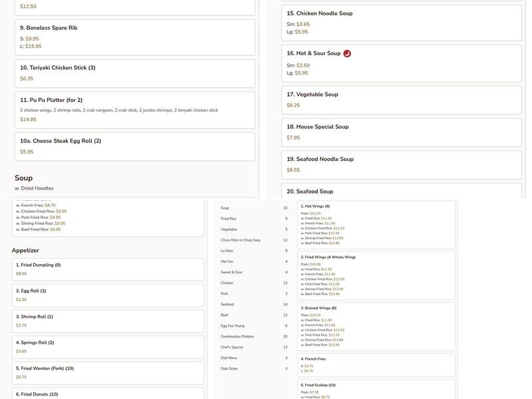This screenshot has width=532, height=399.
Task: Choose Cheese Steak Egg Roll (2)
Action: click(134, 146)
